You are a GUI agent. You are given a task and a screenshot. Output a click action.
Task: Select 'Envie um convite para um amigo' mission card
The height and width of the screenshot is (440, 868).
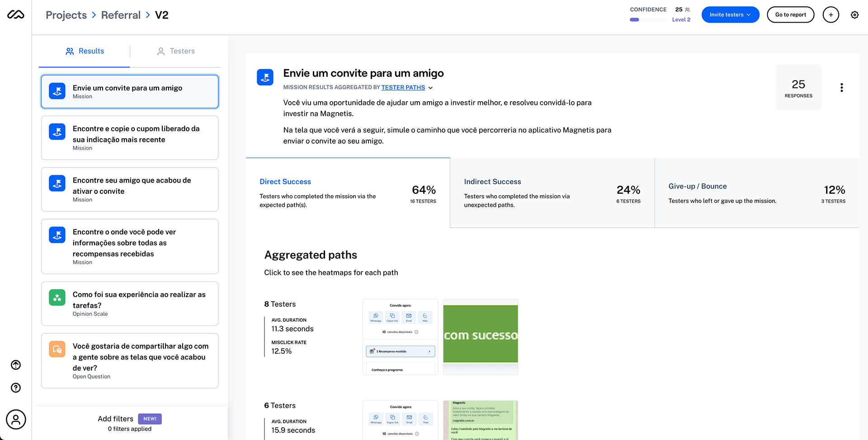point(130,92)
